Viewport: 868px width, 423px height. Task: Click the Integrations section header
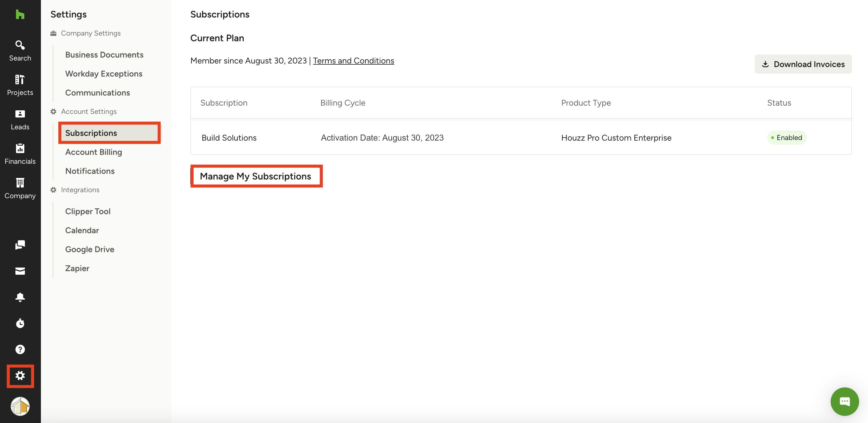[x=80, y=190]
